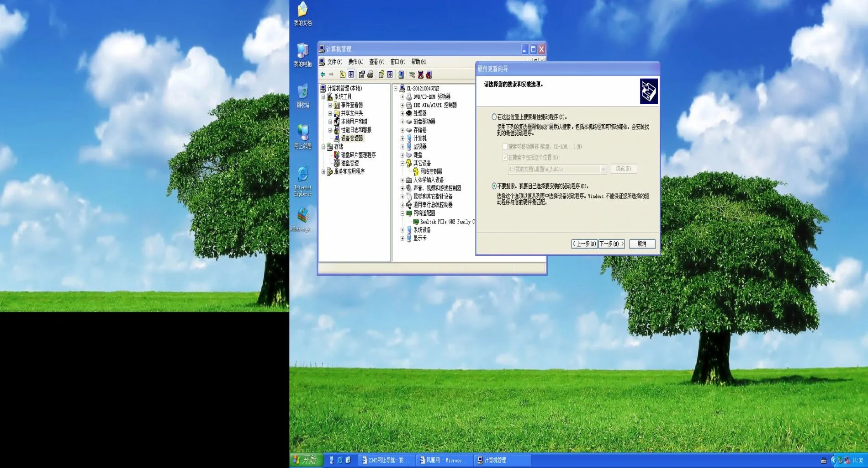868x468 pixels.
Task: Click the 设备管理器 icon in left tree
Action: pyautogui.click(x=337, y=138)
